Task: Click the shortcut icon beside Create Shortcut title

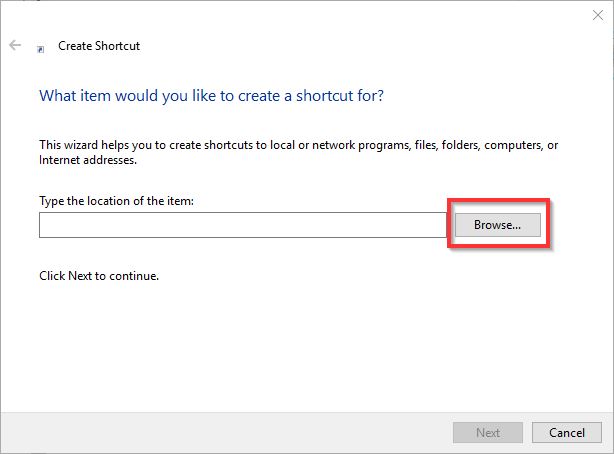Action: pos(40,47)
